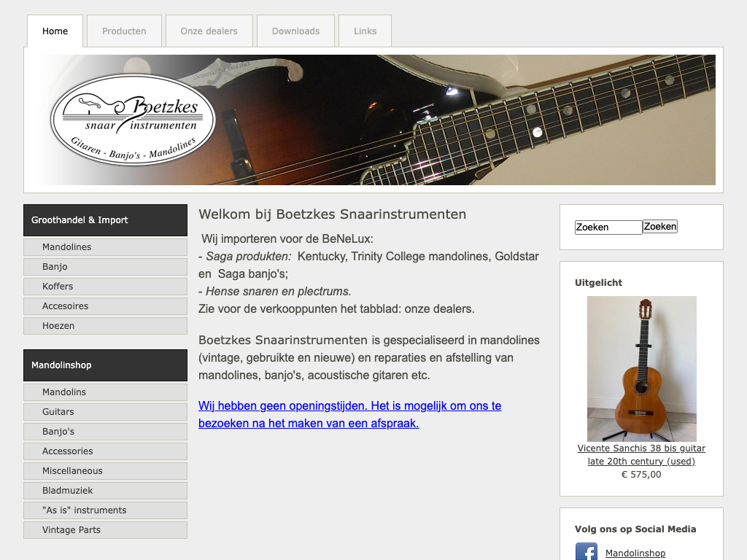
Task: Go to the Links tab
Action: tap(365, 31)
